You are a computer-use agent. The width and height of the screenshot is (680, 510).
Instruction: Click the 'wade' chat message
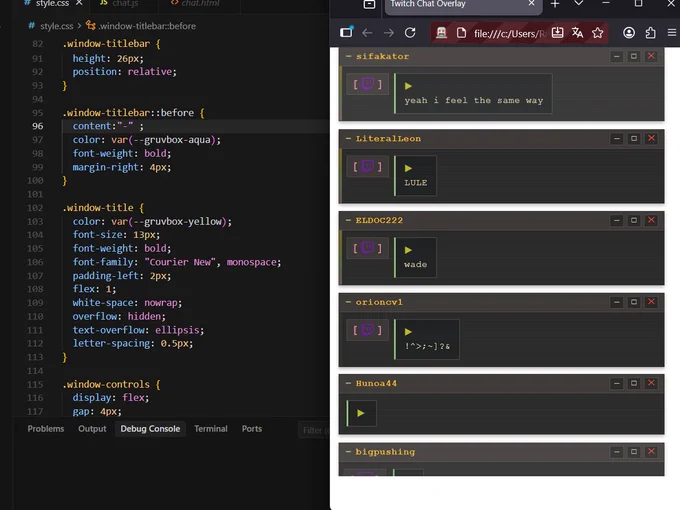tap(415, 265)
